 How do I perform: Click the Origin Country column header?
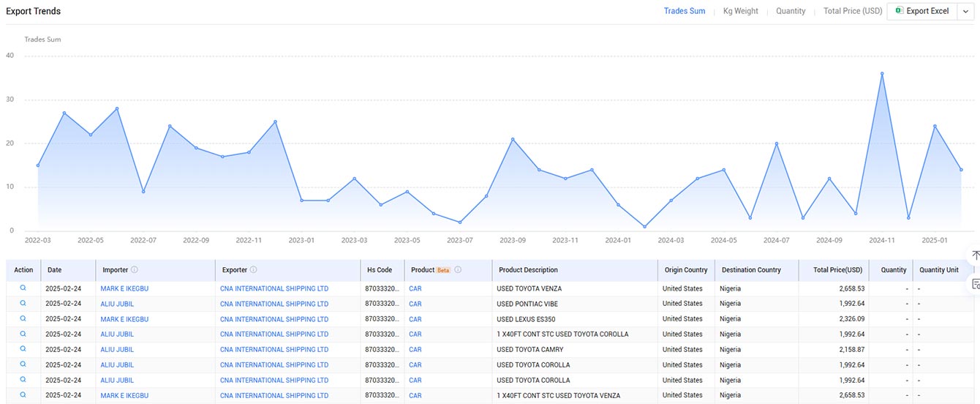pos(686,270)
